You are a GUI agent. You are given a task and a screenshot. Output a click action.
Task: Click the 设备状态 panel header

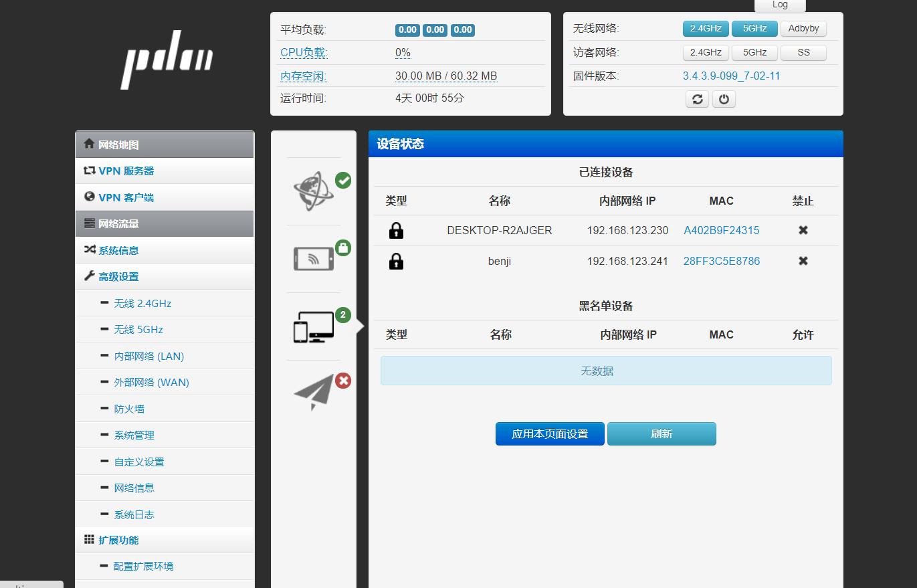[606, 144]
